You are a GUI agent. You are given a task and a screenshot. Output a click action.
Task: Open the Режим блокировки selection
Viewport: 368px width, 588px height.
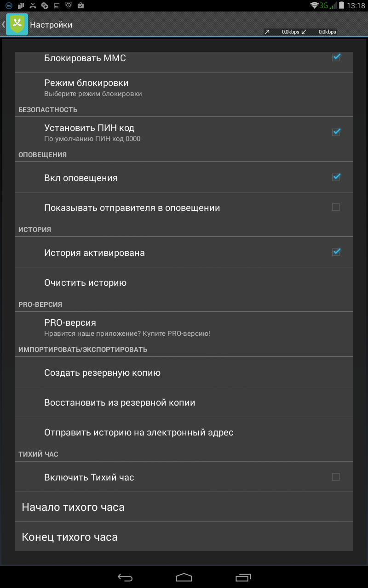(184, 87)
